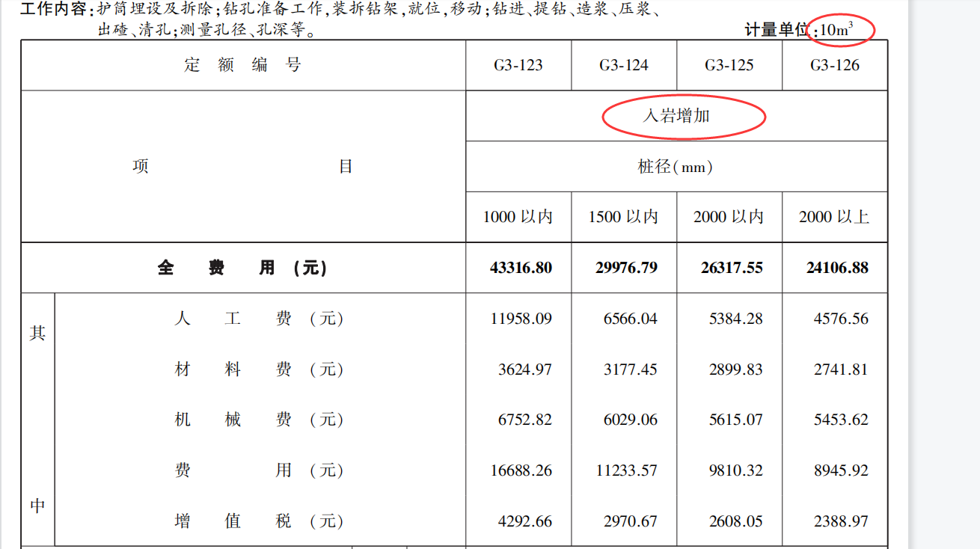Image resolution: width=980 pixels, height=549 pixels.
Task: Select fee value 8945.92
Action: point(842,470)
